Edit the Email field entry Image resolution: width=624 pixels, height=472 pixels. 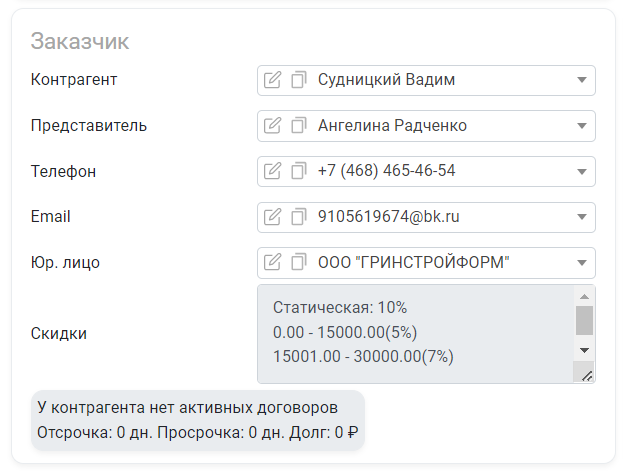[272, 217]
